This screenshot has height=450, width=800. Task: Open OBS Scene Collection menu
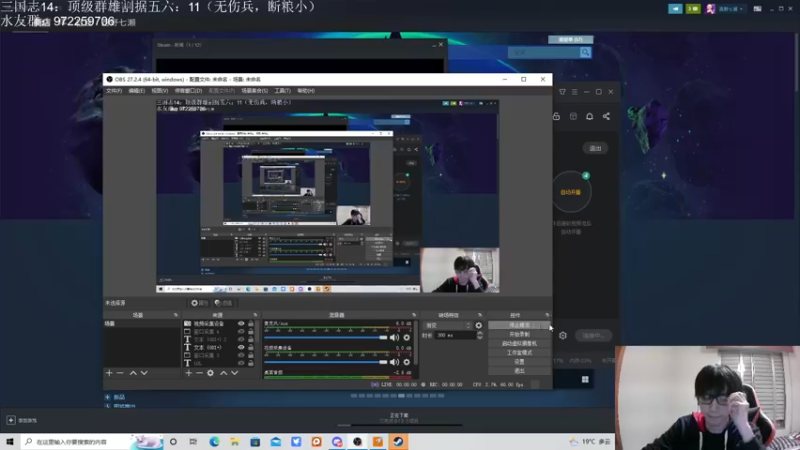point(254,91)
